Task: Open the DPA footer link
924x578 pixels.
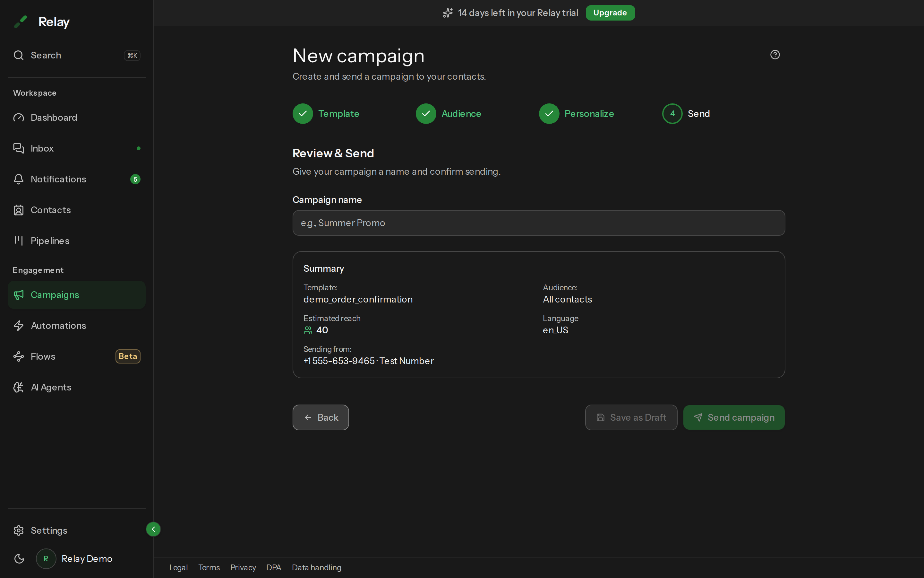Action: pyautogui.click(x=274, y=567)
